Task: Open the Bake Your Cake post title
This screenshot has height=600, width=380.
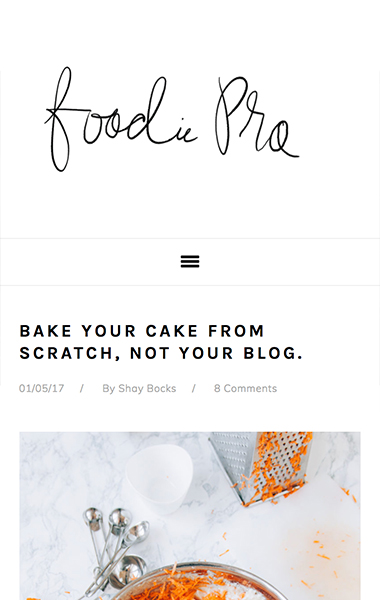Action: 161,342
